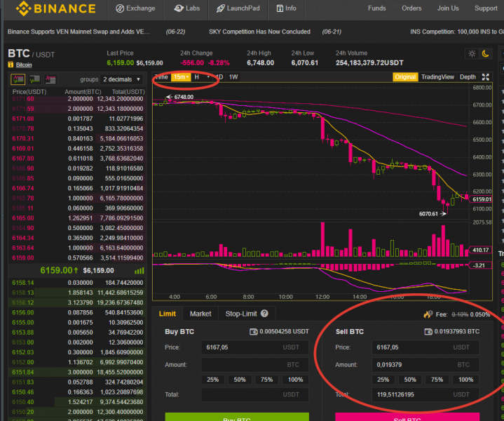Image resolution: width=504 pixels, height=421 pixels.
Task: Select the Stop-Limit order tab
Action: click(x=241, y=314)
